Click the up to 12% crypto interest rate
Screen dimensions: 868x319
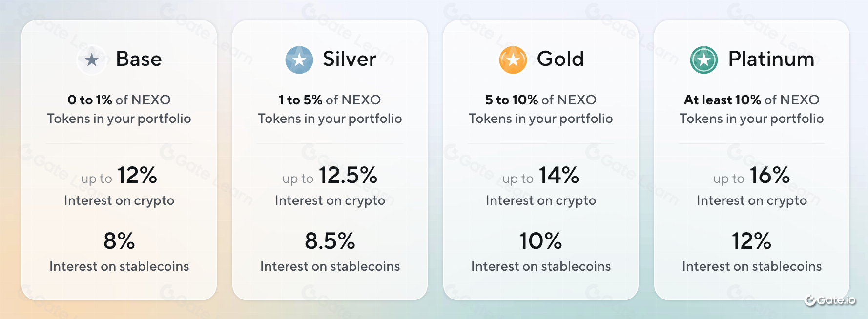[x=119, y=176]
